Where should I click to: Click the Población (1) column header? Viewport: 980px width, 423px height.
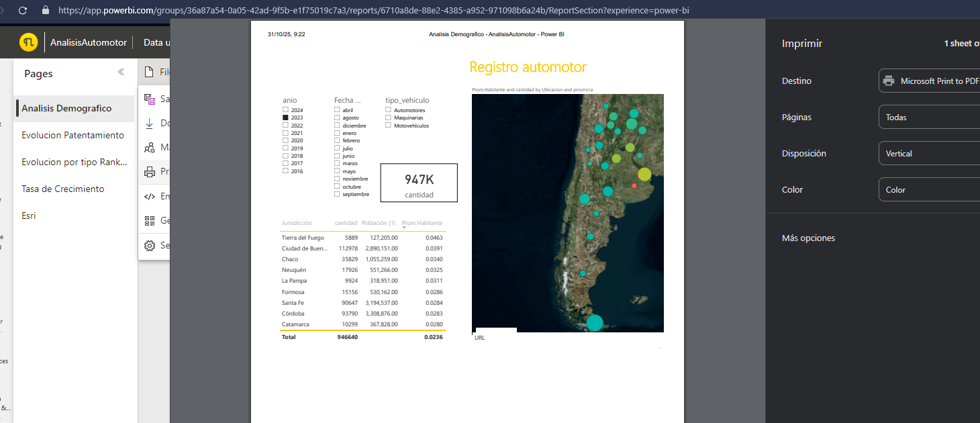[379, 223]
